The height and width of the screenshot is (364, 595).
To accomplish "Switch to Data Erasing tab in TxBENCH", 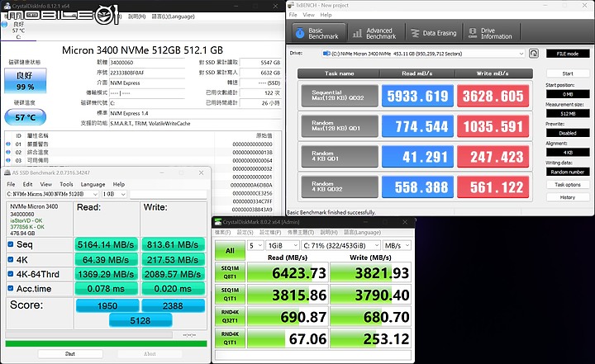I will 434,33.
